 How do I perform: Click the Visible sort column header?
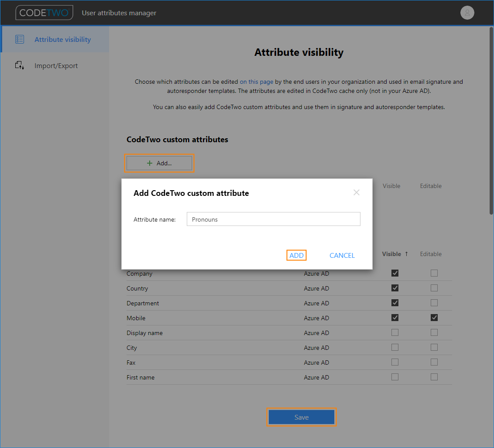(391, 254)
